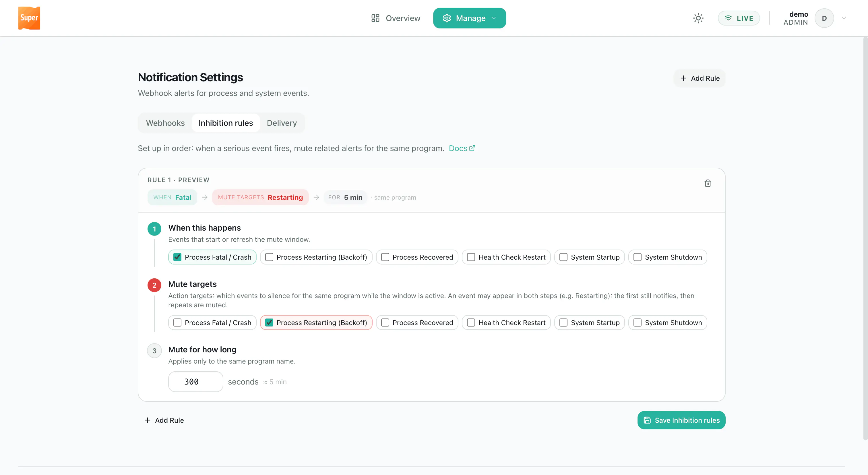
Task: Click the 'same program' preview text
Action: [395, 198]
